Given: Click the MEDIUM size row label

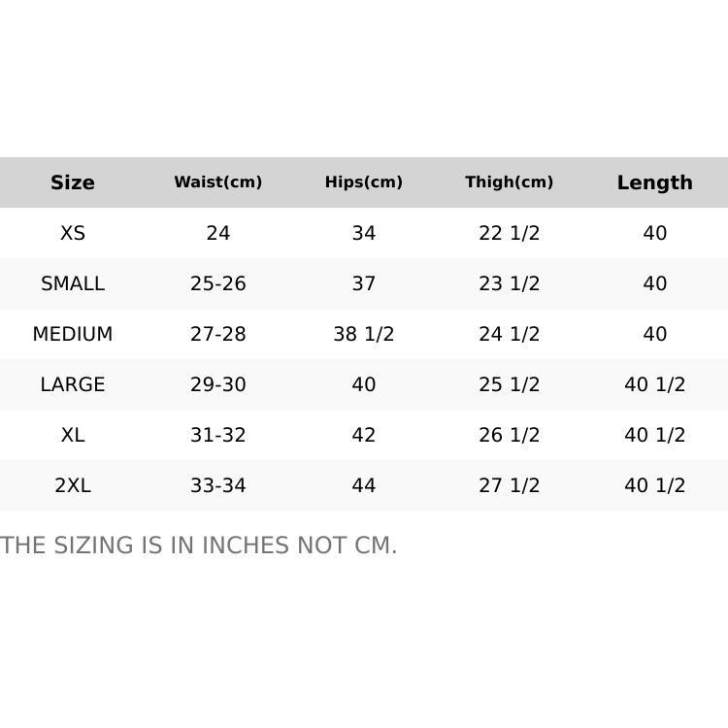Looking at the screenshot, I should [73, 334].
